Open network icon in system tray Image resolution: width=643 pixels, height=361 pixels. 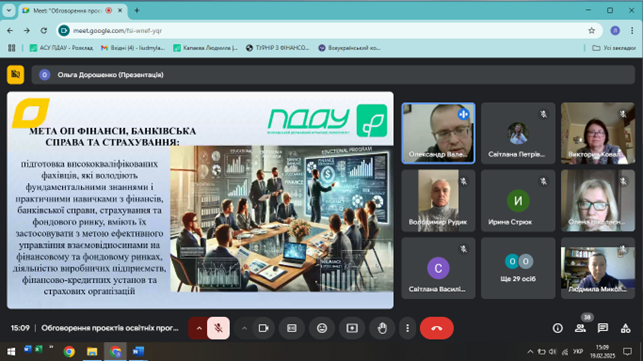click(x=565, y=352)
